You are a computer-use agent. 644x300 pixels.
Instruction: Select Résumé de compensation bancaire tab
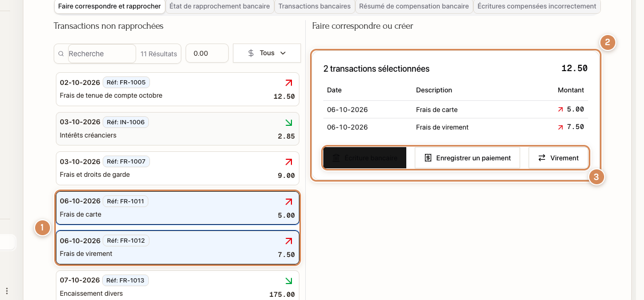tap(414, 6)
